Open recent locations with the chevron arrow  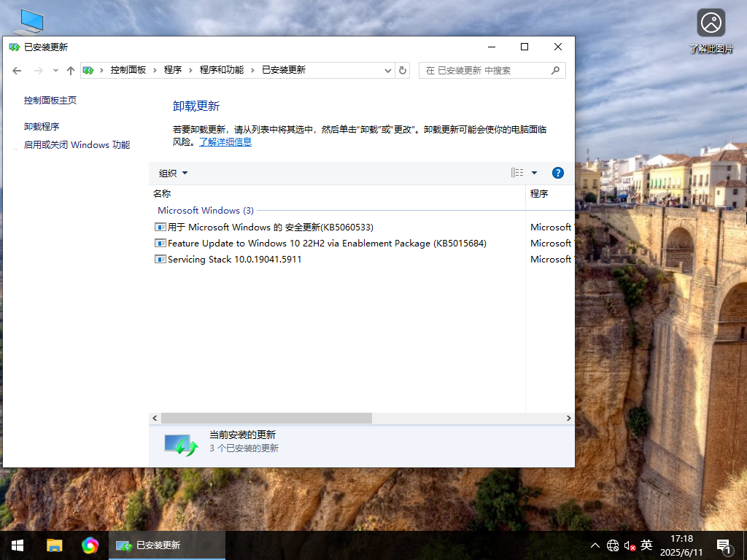55,70
